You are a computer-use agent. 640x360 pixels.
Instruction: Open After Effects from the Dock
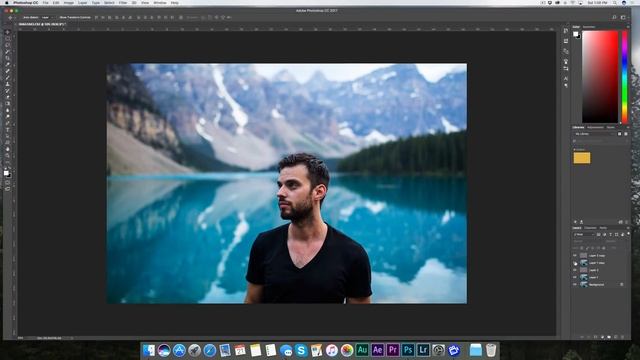point(378,350)
